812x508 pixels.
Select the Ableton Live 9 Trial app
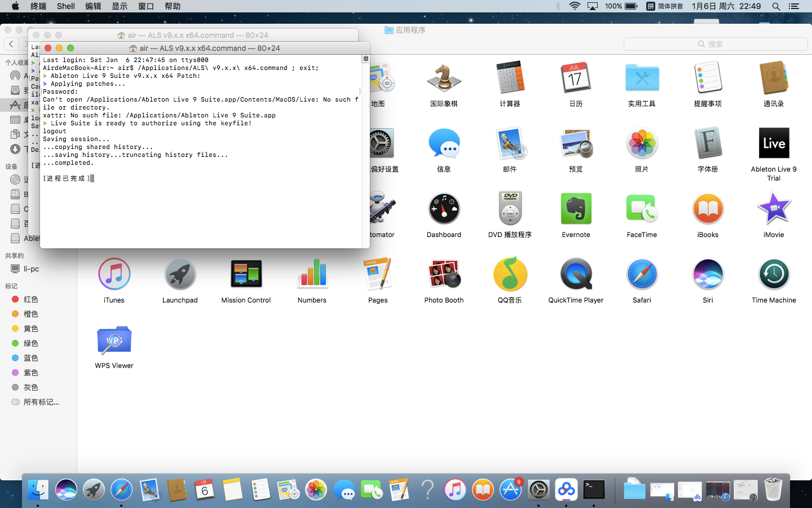(774, 144)
